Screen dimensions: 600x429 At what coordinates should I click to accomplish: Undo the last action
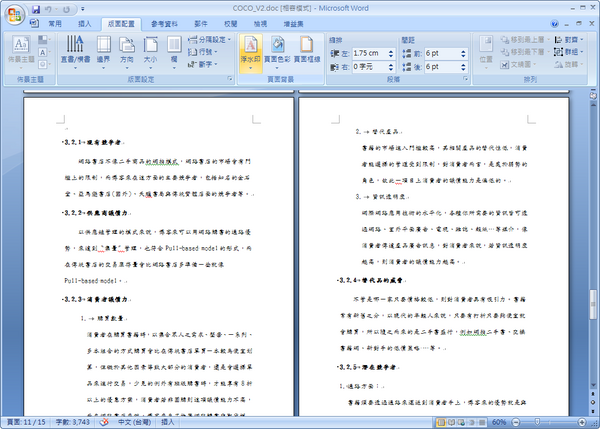coord(49,9)
